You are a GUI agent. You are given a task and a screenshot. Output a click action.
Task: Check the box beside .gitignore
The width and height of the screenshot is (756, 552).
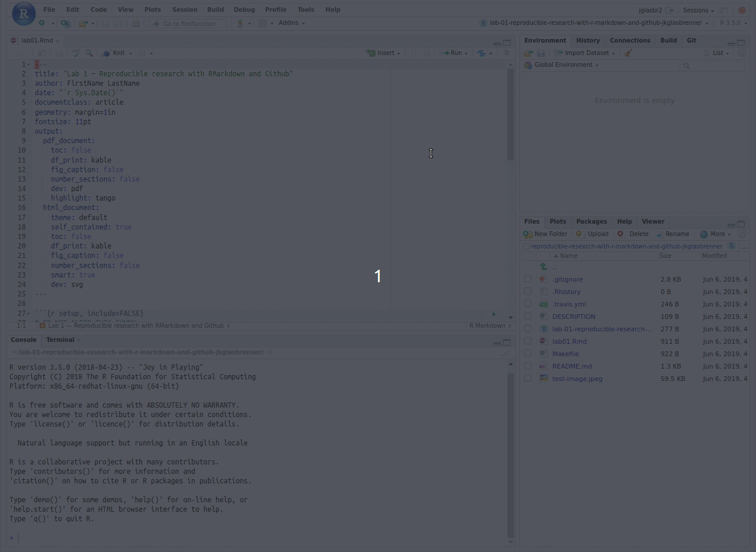click(x=528, y=279)
